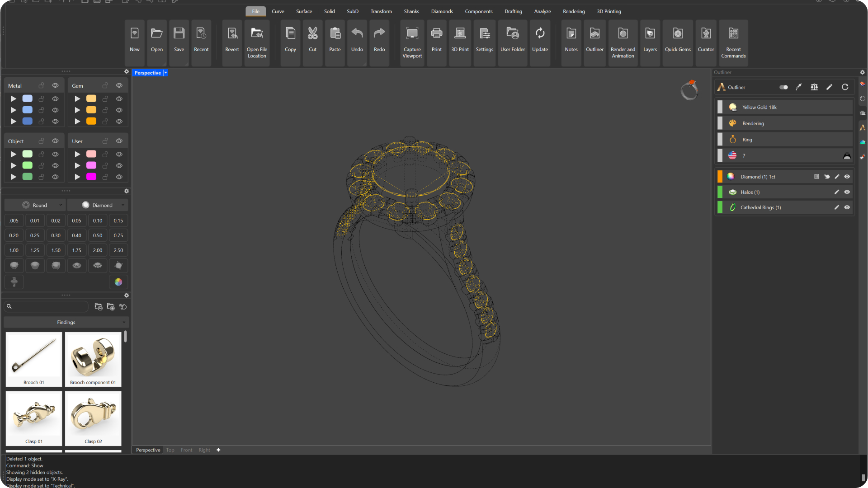Select the bright magenta User color swatch
This screenshot has height=488, width=868.
click(91, 177)
